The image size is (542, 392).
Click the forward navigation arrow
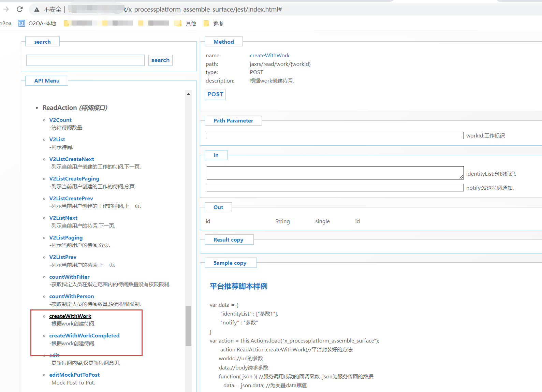pos(6,9)
